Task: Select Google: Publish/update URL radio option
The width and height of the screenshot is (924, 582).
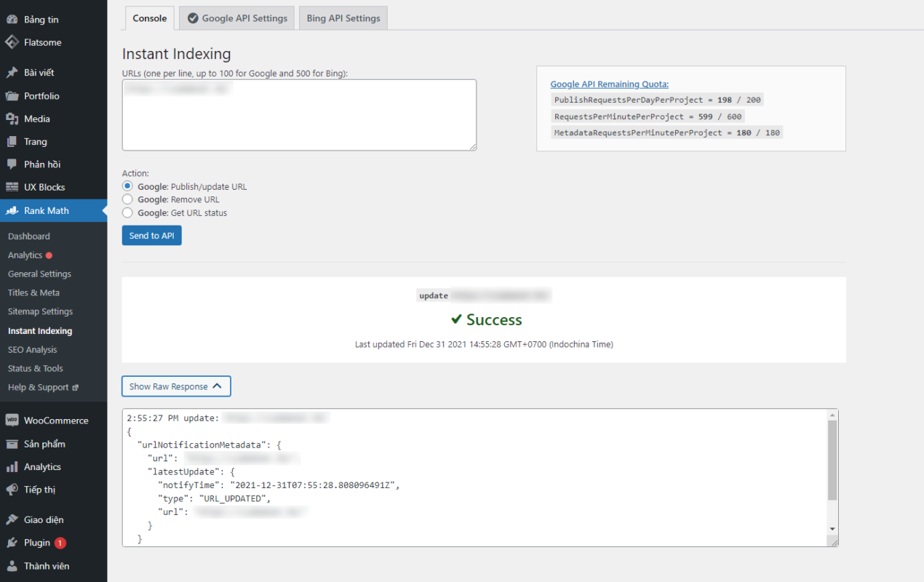Action: pyautogui.click(x=127, y=186)
